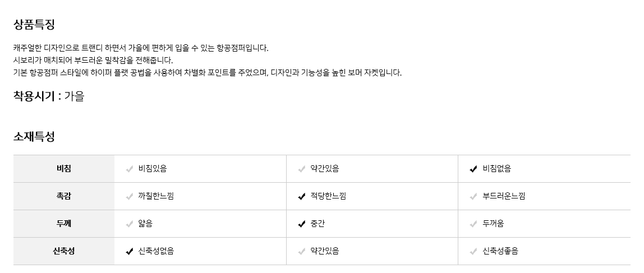Select the 신축성없음 option
Image resolution: width=644 pixels, height=273 pixels.
tap(156, 251)
